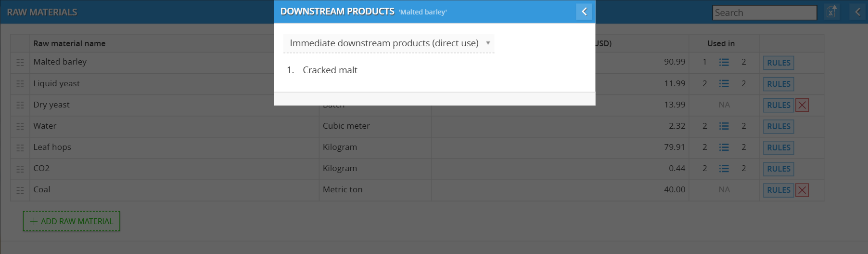This screenshot has width=868, height=254.
Task: Click the RULES button for Water
Action: click(778, 126)
